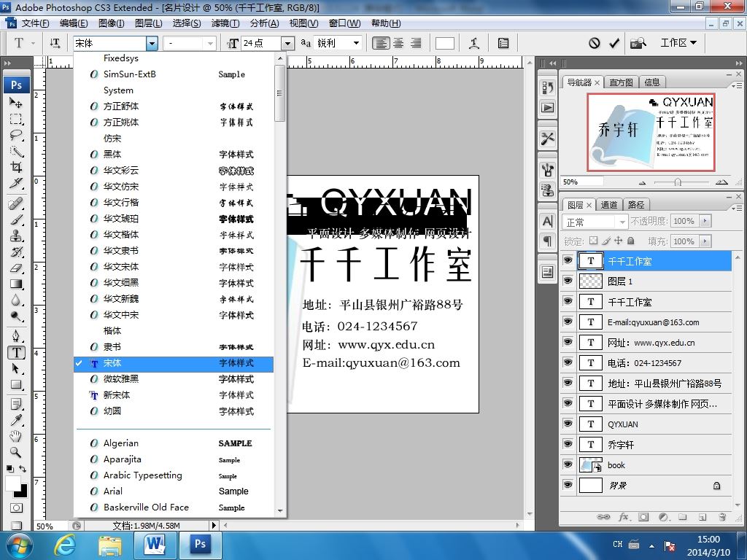Open the 文件(F) menu
The height and width of the screenshot is (560, 747).
35,23
